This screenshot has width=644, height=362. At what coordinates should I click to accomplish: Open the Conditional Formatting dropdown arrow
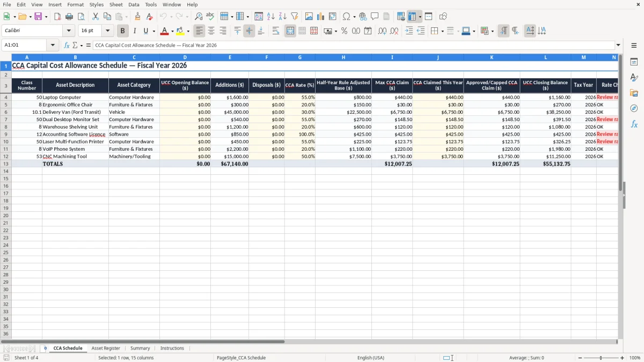(x=492, y=31)
